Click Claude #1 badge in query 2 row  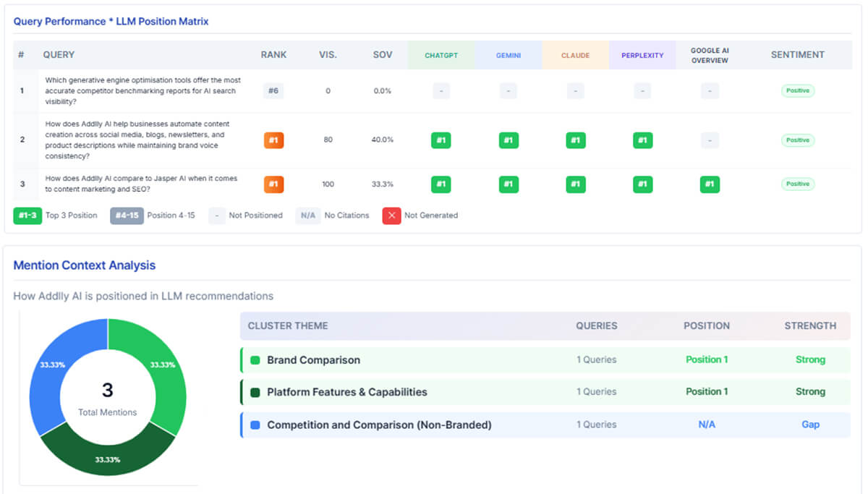coord(575,140)
